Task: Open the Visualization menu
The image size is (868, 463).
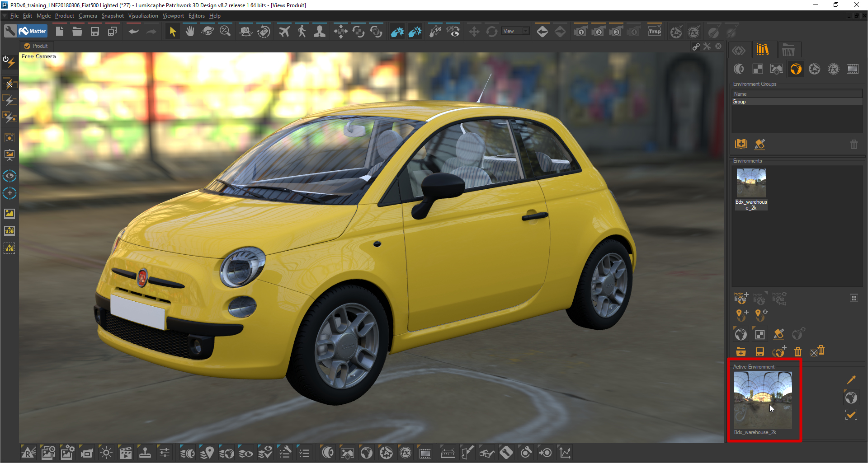Action: click(143, 16)
